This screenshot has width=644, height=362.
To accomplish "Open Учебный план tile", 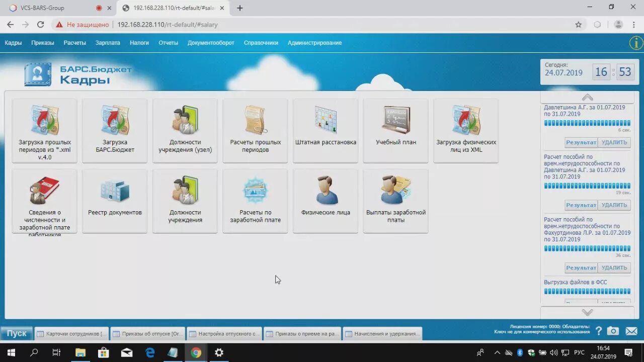I will tap(396, 131).
